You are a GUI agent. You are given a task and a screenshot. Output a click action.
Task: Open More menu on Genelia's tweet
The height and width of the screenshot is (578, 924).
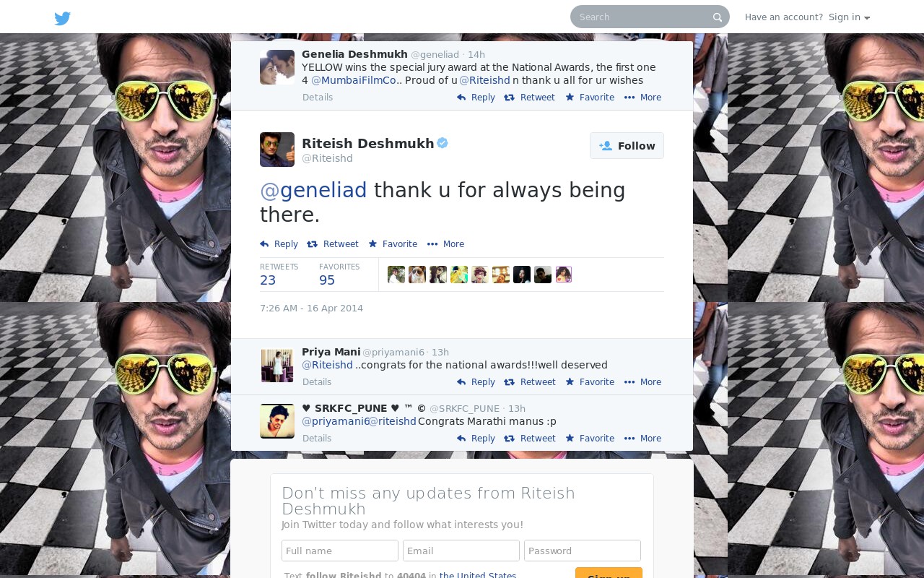coord(642,98)
